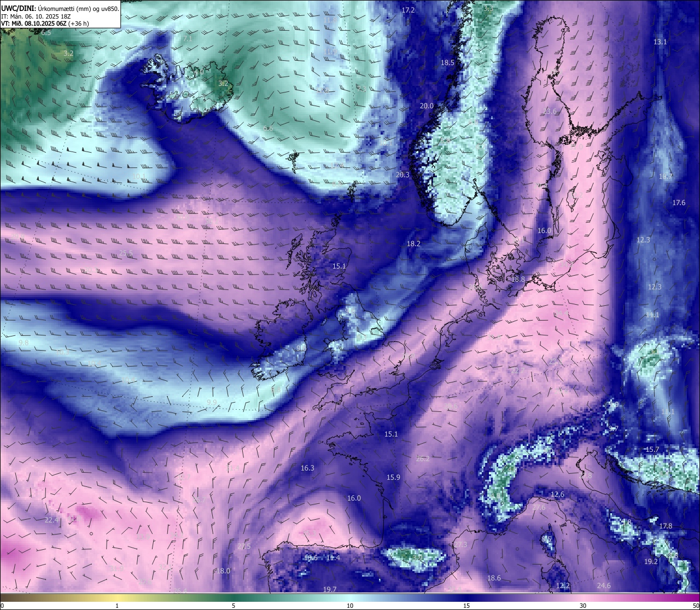Click the 16.7 value label
Image resolution: width=700 pixels, height=610 pixels.
point(666,177)
